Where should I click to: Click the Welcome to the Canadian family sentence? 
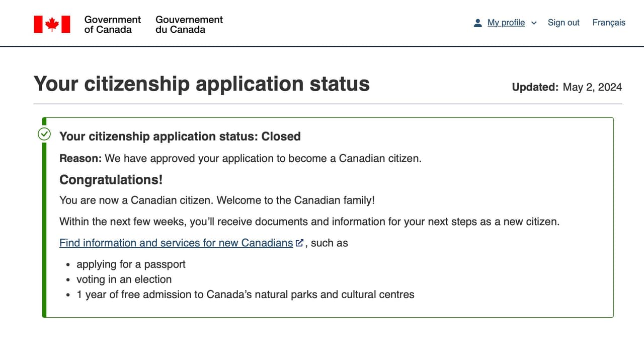(296, 200)
